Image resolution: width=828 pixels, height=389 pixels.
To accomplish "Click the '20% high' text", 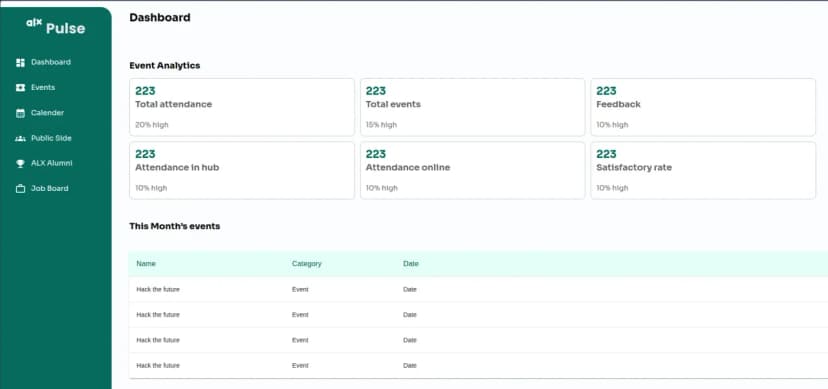I will coord(152,125).
